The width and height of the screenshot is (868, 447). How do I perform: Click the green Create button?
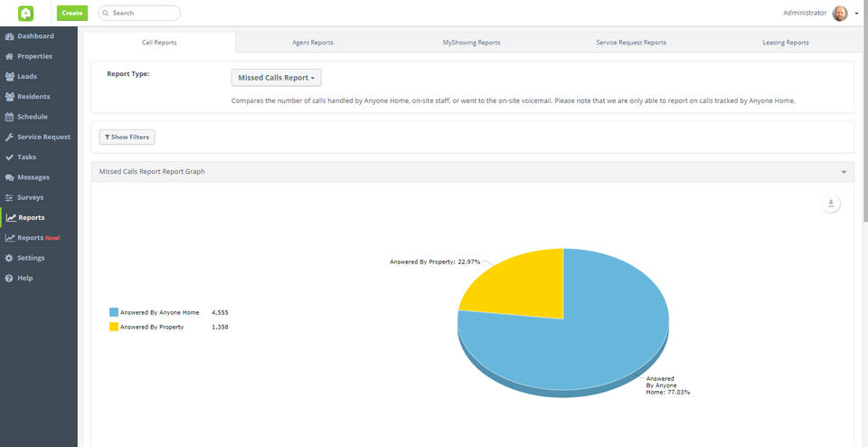(x=72, y=13)
